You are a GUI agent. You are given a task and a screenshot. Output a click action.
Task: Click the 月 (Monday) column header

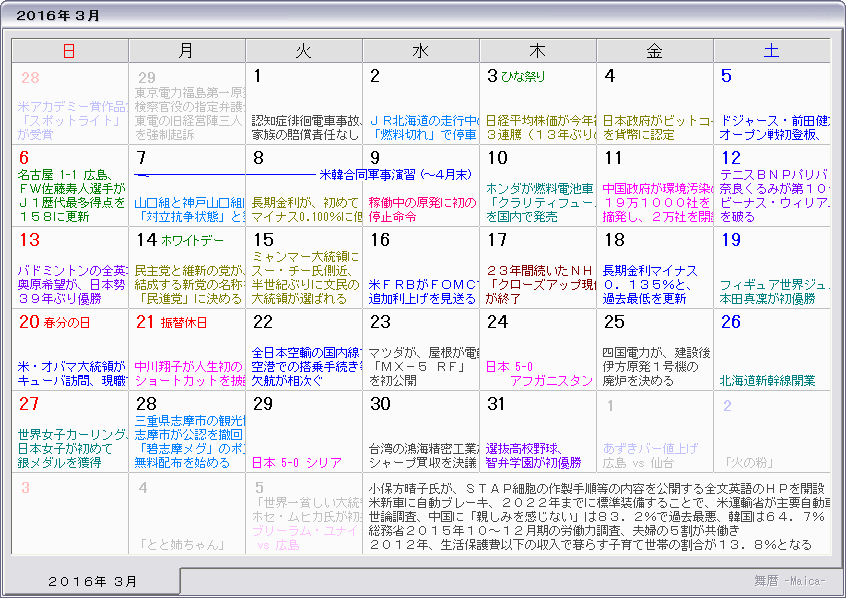(x=187, y=51)
